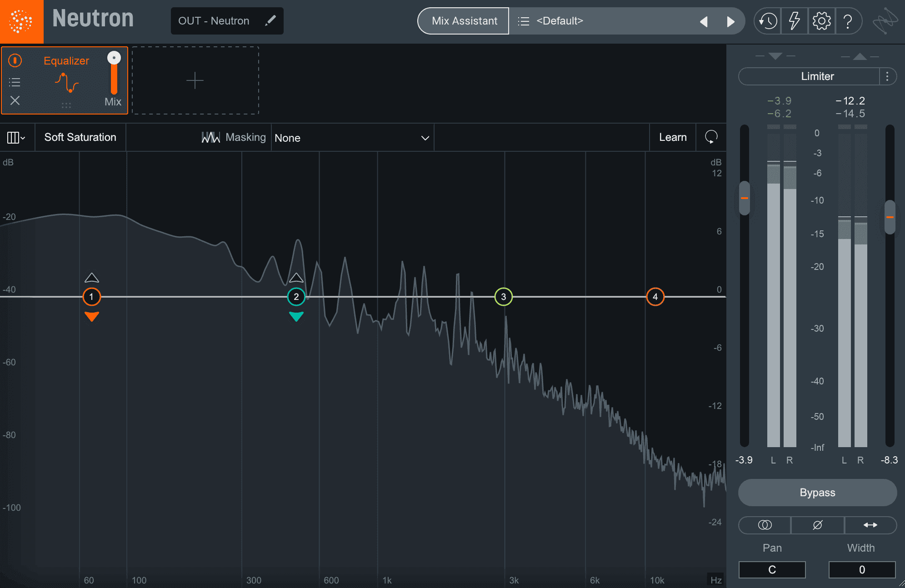The width and height of the screenshot is (905, 588).
Task: Click the iZotope Neutron logo icon
Action: tap(21, 21)
